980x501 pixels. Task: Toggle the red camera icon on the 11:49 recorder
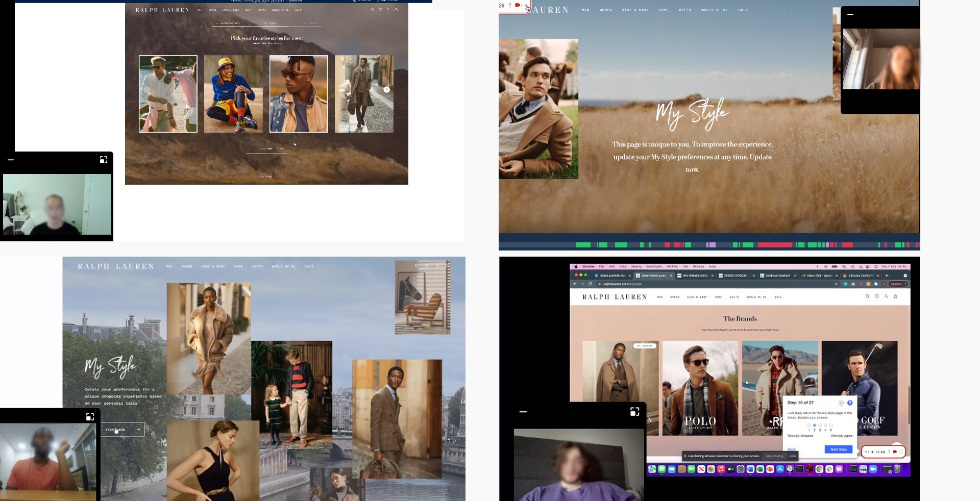tap(895, 452)
